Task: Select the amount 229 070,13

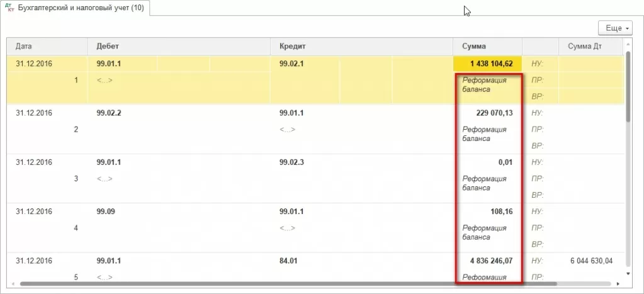Action: coord(495,113)
